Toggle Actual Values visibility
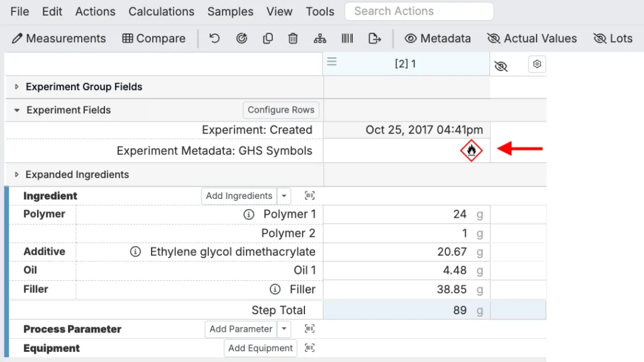The image size is (644, 362). [532, 38]
